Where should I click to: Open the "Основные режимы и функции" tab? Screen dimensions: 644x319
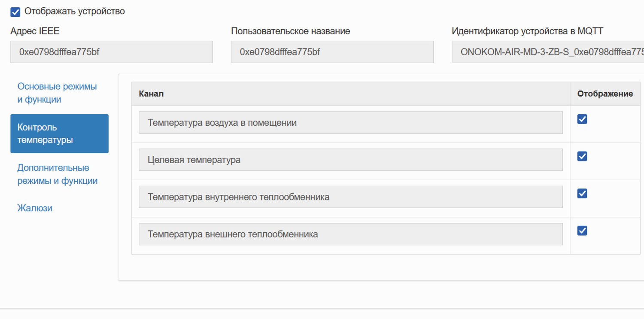coord(57,93)
